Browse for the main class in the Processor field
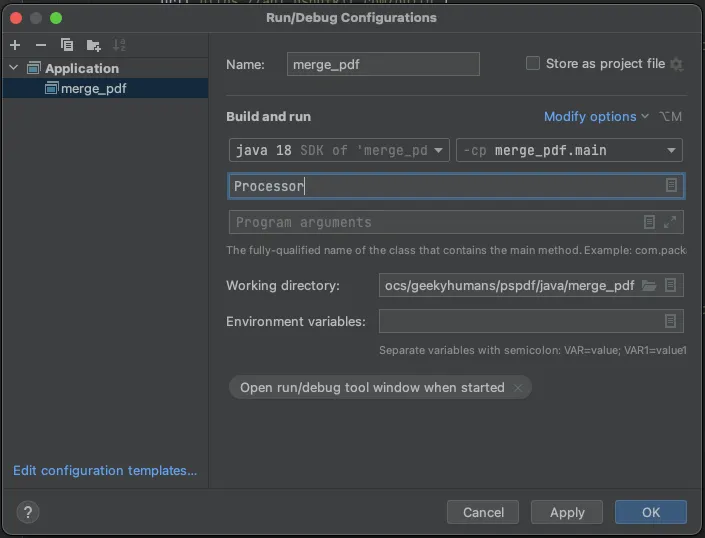 point(671,186)
